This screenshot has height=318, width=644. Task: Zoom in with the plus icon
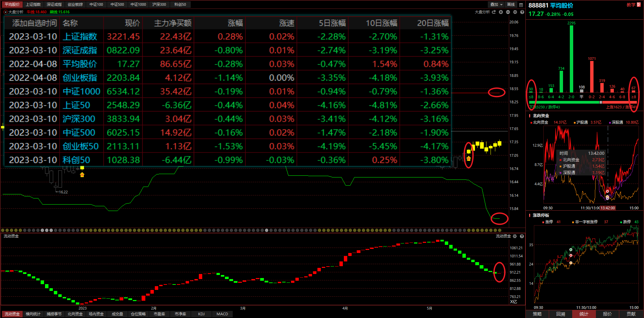click(501, 12)
